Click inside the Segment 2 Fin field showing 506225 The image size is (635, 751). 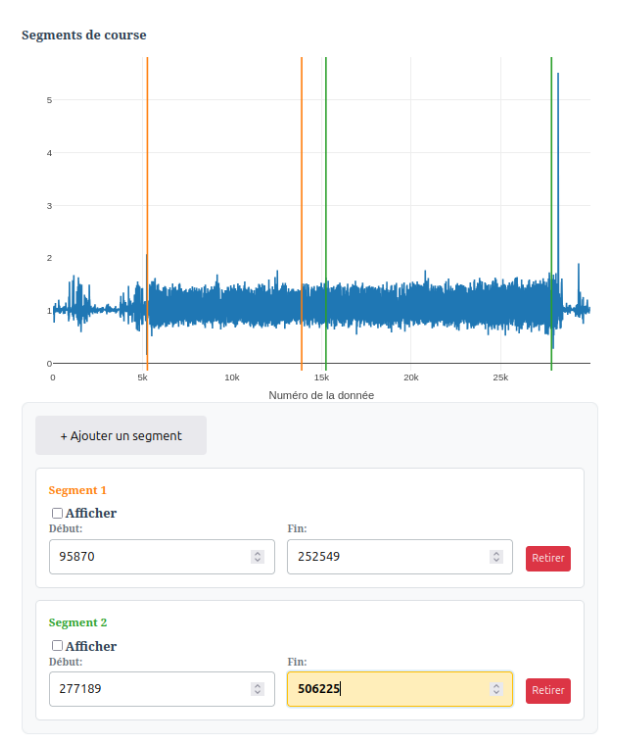pyautogui.click(x=400, y=689)
